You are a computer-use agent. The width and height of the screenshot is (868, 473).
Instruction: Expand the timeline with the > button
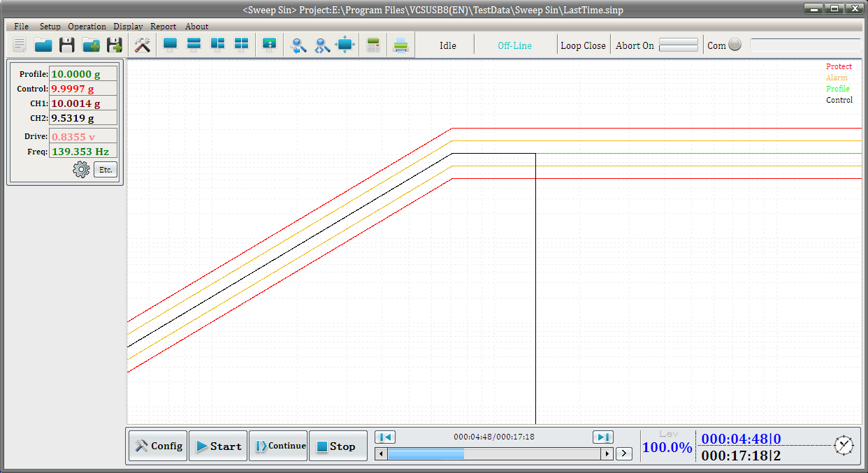[624, 454]
